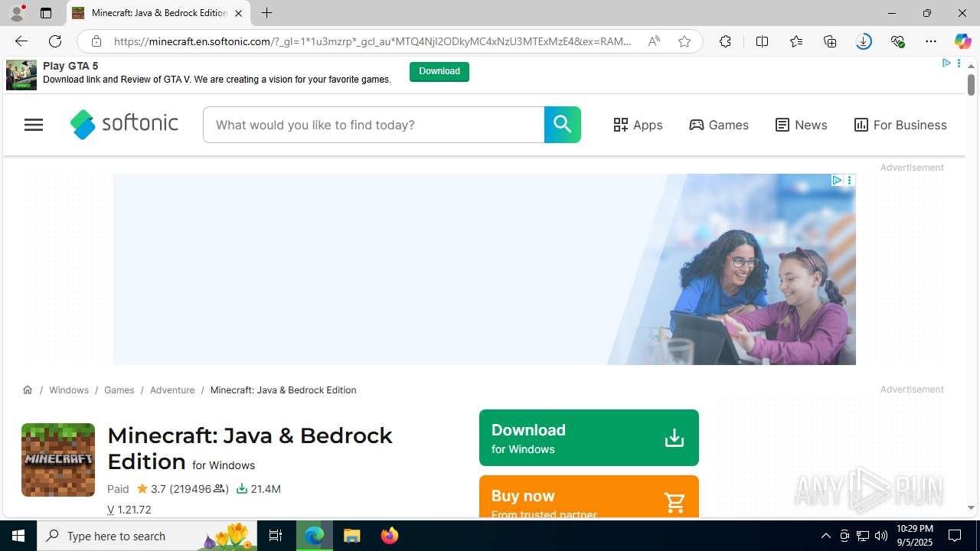Image resolution: width=980 pixels, height=551 pixels.
Task: Click the top GTA ad options icon
Action: click(x=959, y=64)
